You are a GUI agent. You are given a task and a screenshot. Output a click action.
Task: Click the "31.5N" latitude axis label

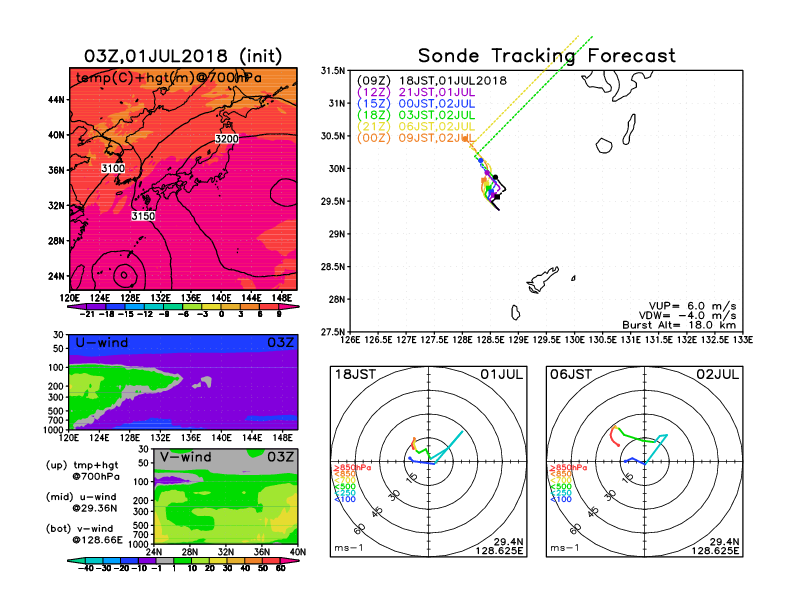[333, 71]
